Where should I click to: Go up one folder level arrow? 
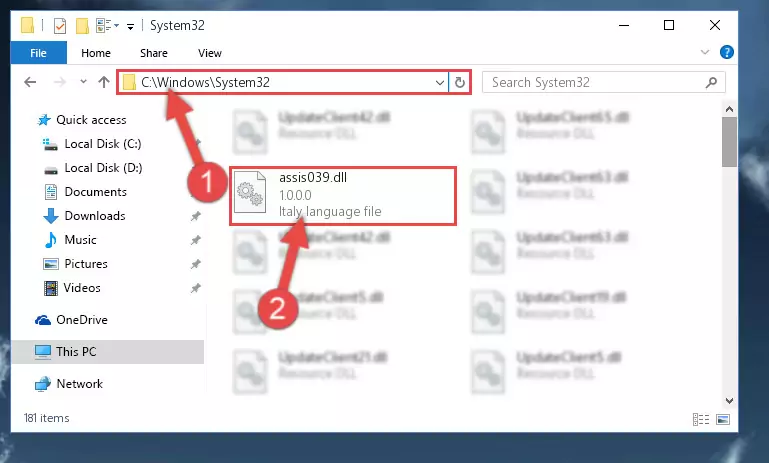103,82
